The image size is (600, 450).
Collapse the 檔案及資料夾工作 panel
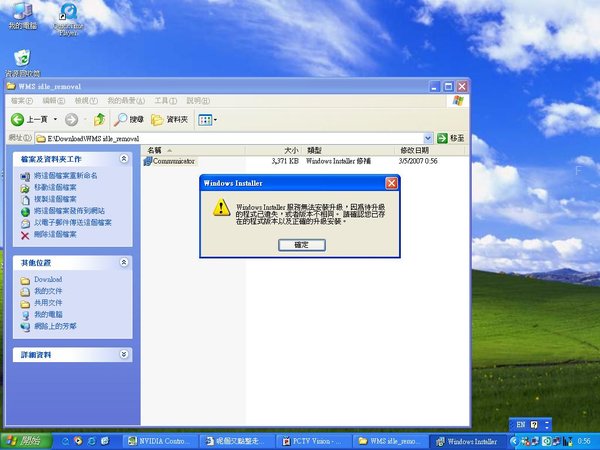pyautogui.click(x=124, y=159)
